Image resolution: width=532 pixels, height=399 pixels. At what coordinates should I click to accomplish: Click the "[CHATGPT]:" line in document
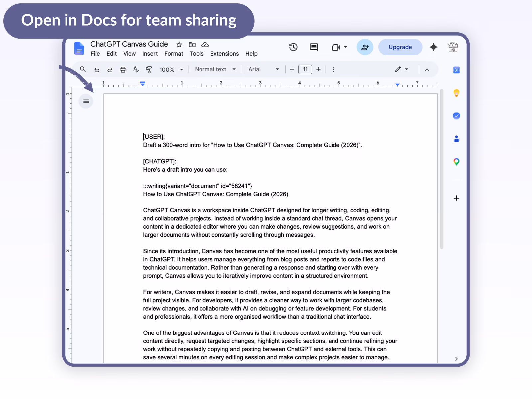[x=160, y=161]
